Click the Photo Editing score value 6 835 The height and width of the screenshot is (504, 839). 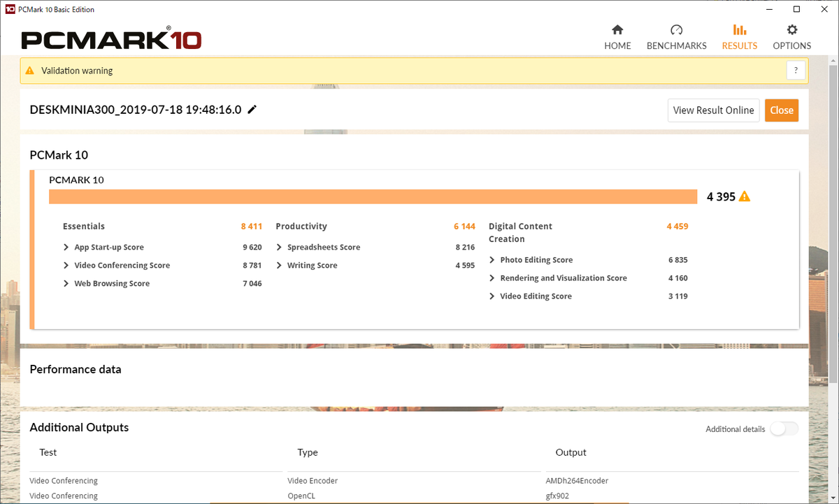pos(678,260)
